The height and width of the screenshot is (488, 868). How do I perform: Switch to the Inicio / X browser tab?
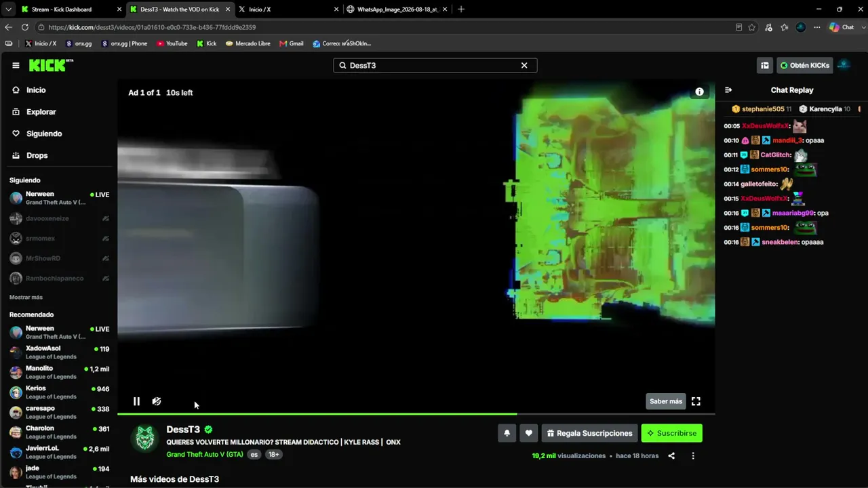click(x=288, y=9)
